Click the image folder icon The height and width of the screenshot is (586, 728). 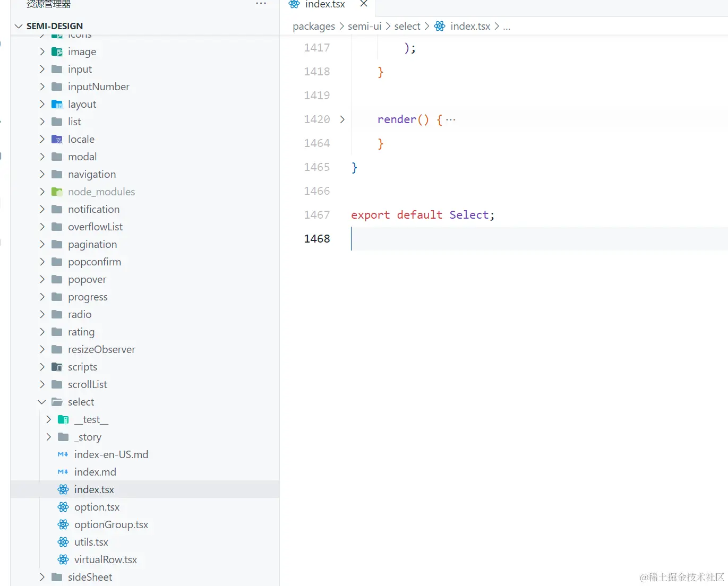tap(57, 51)
